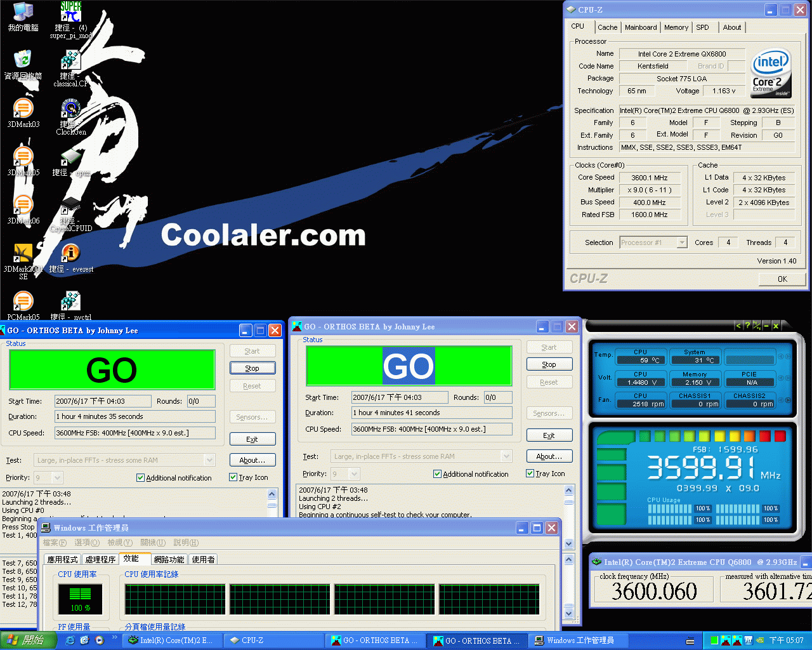Launch Internet Explorer from quick launch
Screen dimensions: 812x650
70,640
